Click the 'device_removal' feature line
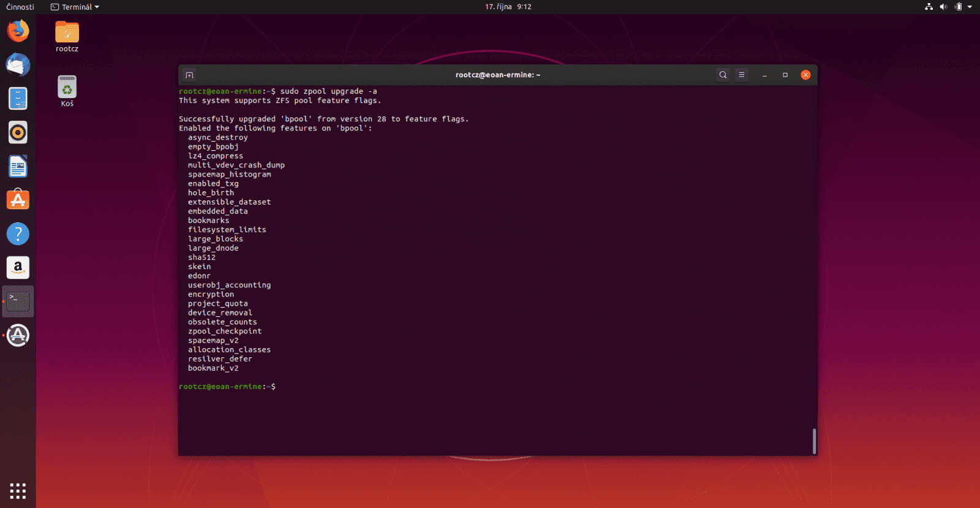This screenshot has height=508, width=980. click(x=221, y=313)
